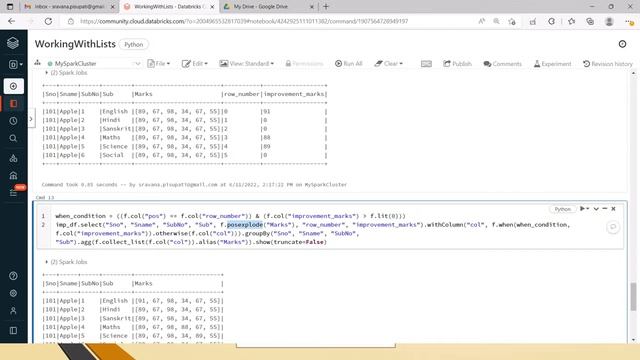This screenshot has width=640, height=360.
Task: Click the Read aloud icon in address bar
Action: point(482,21)
